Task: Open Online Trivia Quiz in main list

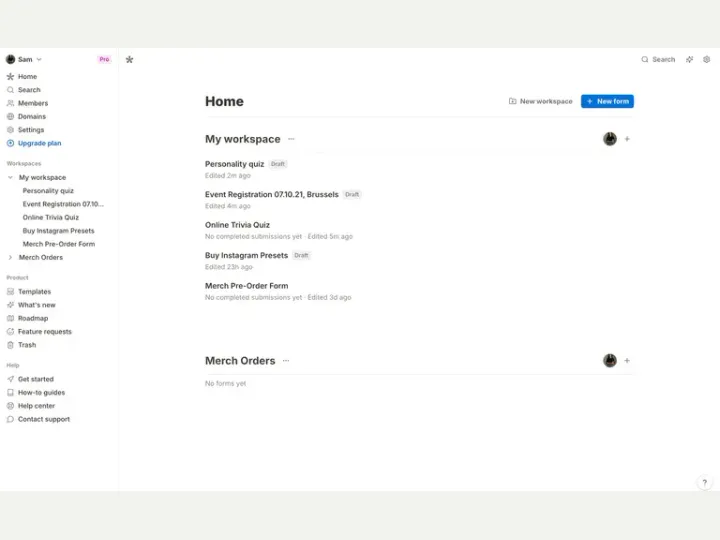Action: pos(237,225)
